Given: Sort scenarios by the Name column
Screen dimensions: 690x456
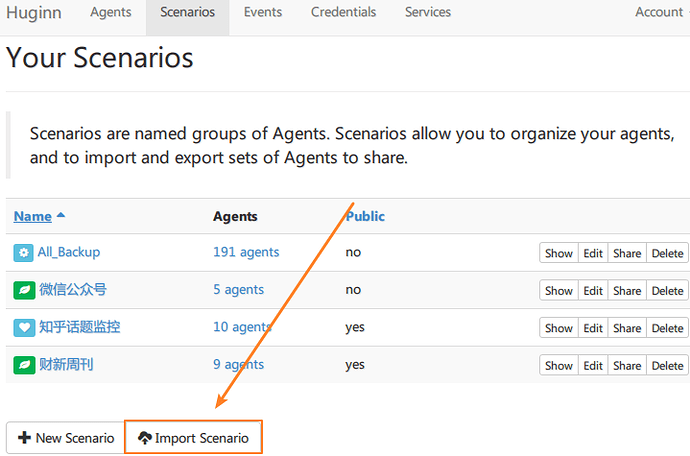Looking at the screenshot, I should click(33, 216).
